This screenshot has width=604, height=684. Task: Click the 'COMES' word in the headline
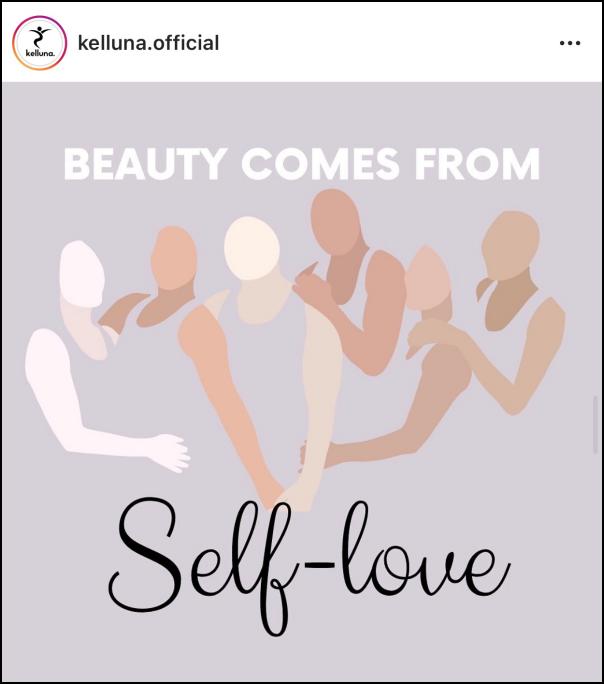pyautogui.click(x=321, y=164)
